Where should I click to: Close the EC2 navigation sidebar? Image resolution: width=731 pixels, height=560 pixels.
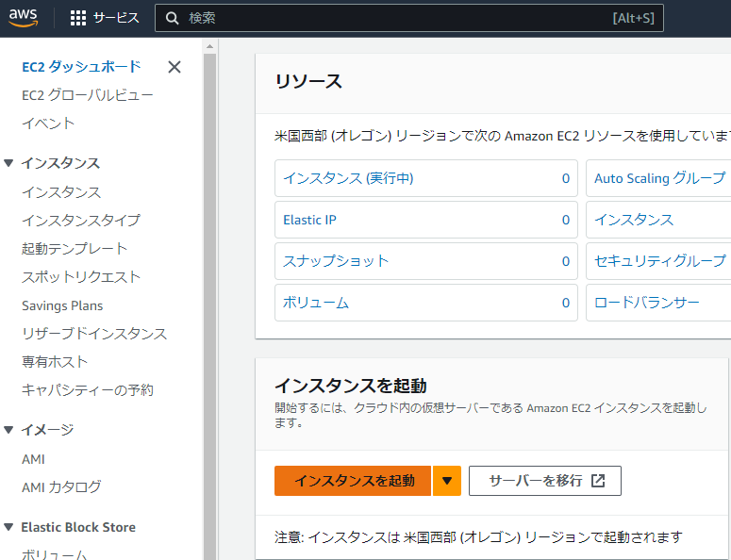coord(174,67)
